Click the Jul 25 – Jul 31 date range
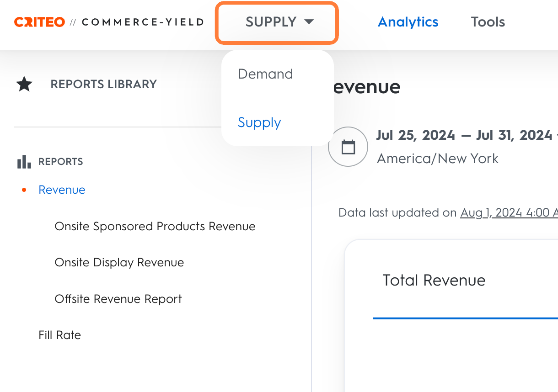This screenshot has width=558, height=392. pos(464,135)
